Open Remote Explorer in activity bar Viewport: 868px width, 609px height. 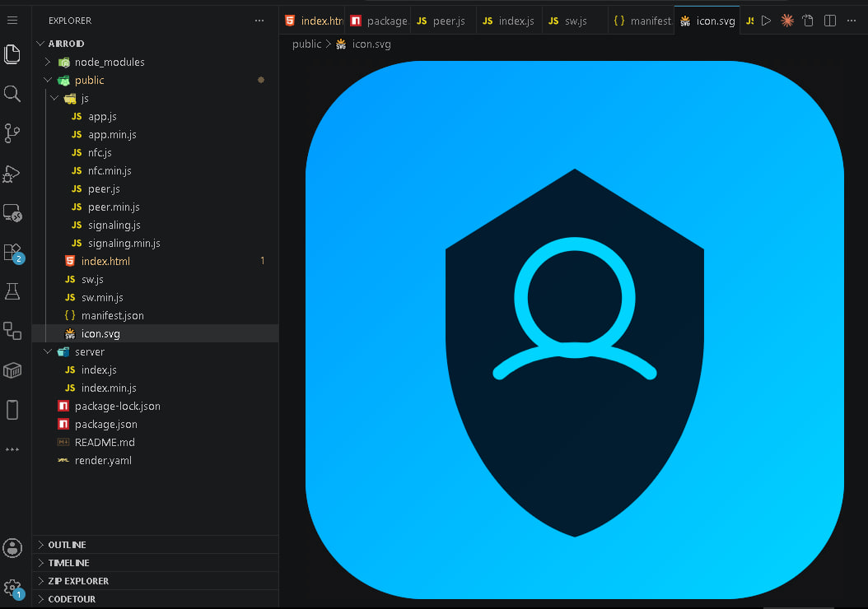tap(12, 213)
